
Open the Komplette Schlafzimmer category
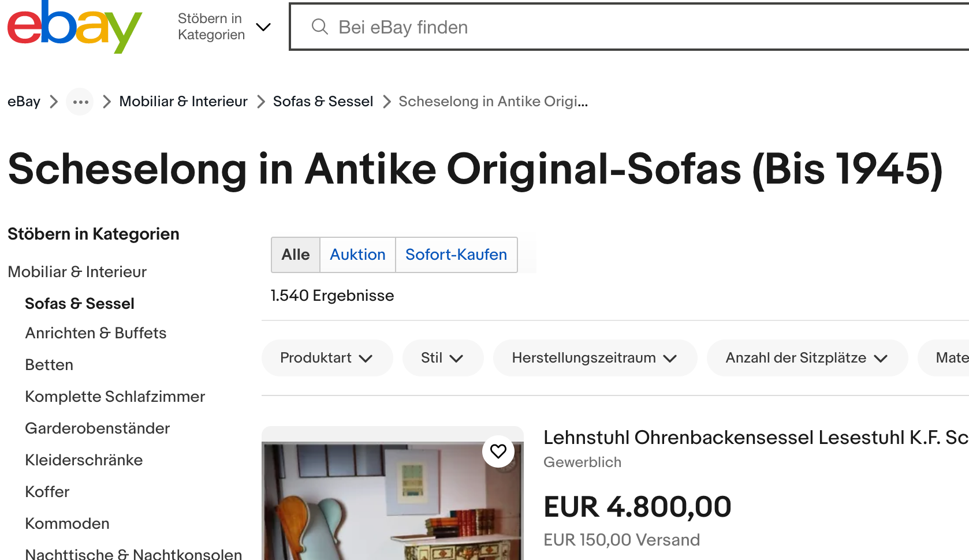click(115, 397)
